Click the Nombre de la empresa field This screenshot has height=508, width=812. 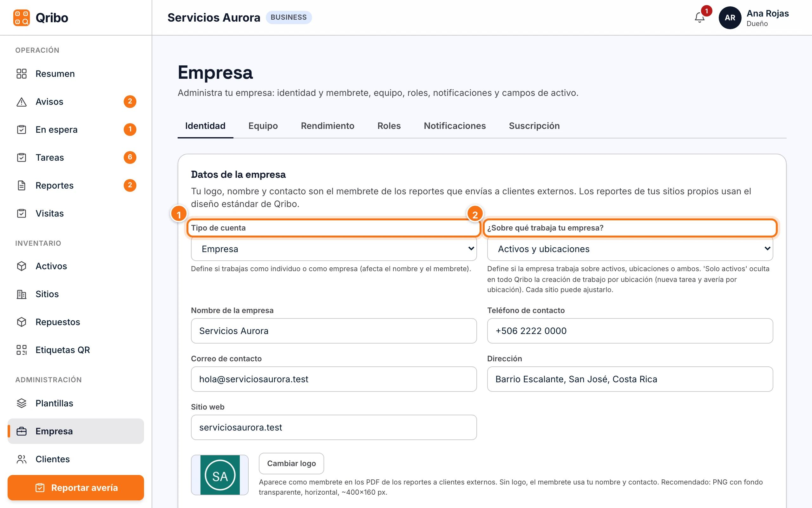pos(334,331)
